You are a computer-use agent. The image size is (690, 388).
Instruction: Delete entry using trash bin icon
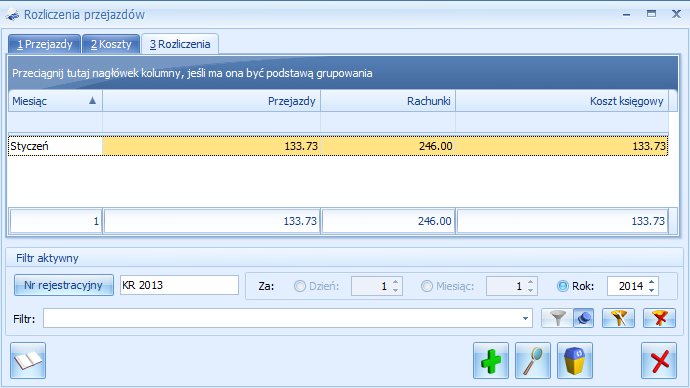(x=575, y=360)
